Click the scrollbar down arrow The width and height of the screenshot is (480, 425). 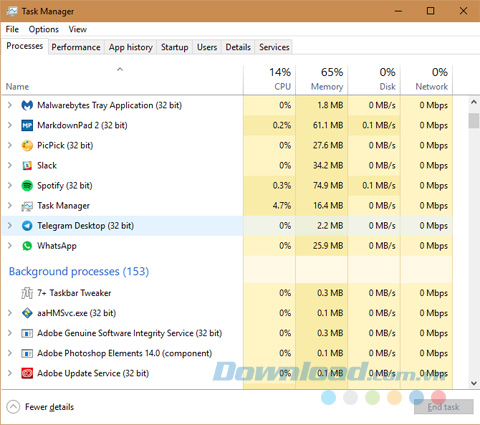click(474, 383)
